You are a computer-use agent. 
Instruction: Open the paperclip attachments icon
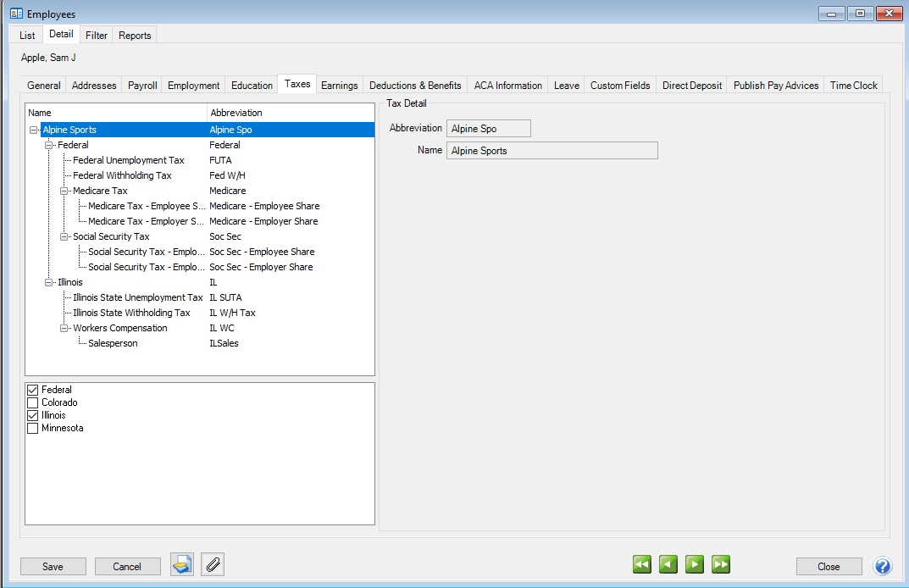[x=213, y=564]
